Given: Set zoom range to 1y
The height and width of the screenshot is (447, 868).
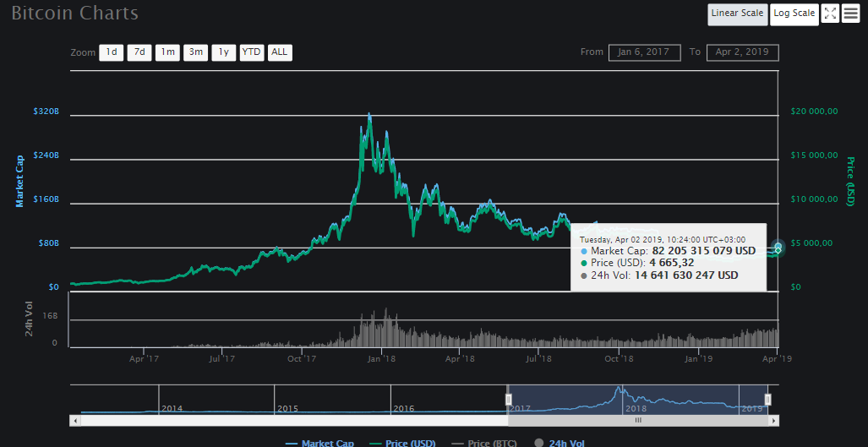Looking at the screenshot, I should pyautogui.click(x=224, y=52).
